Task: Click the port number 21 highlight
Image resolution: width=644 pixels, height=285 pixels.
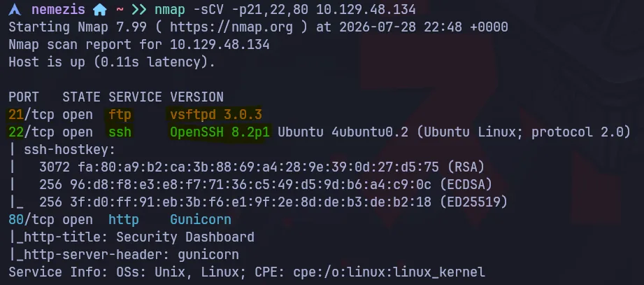Action: 16,114
